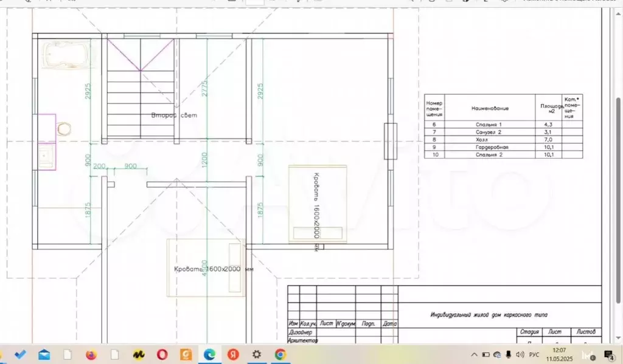Screen dimensions: 623x364
Task: Click the toilet symbol on the floor plan
Action: point(63,129)
